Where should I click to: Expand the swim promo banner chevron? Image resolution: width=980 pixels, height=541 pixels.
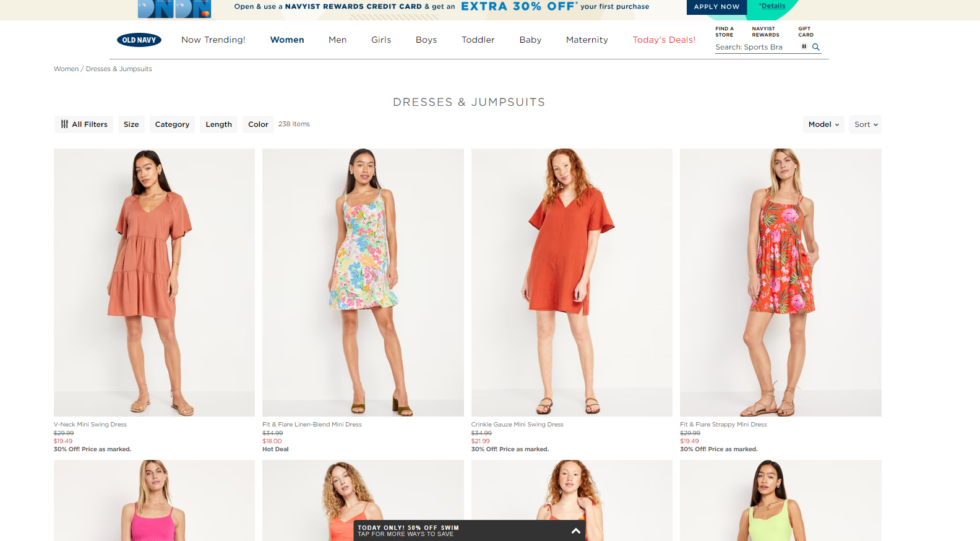[575, 530]
